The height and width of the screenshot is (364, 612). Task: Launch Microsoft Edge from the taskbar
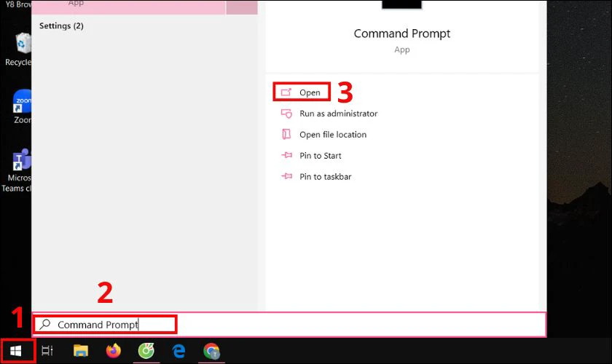[x=178, y=351]
